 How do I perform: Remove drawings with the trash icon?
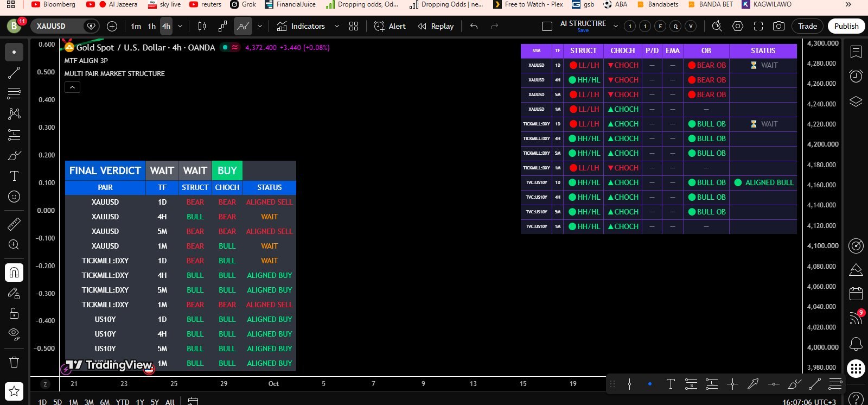tap(14, 362)
